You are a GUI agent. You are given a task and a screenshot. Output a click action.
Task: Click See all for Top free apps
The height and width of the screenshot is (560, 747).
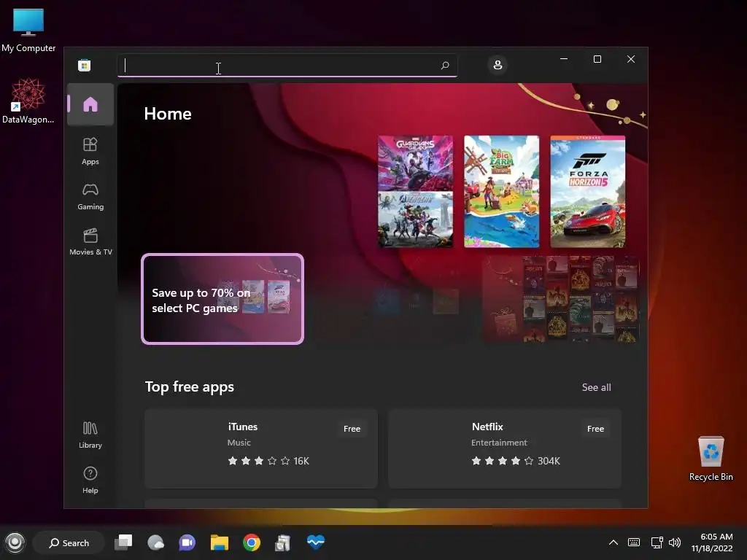(x=597, y=387)
